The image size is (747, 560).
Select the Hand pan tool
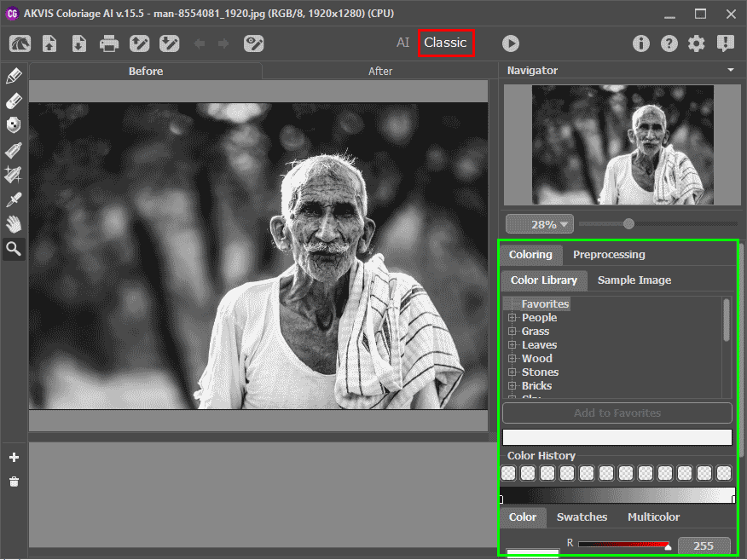coord(14,225)
